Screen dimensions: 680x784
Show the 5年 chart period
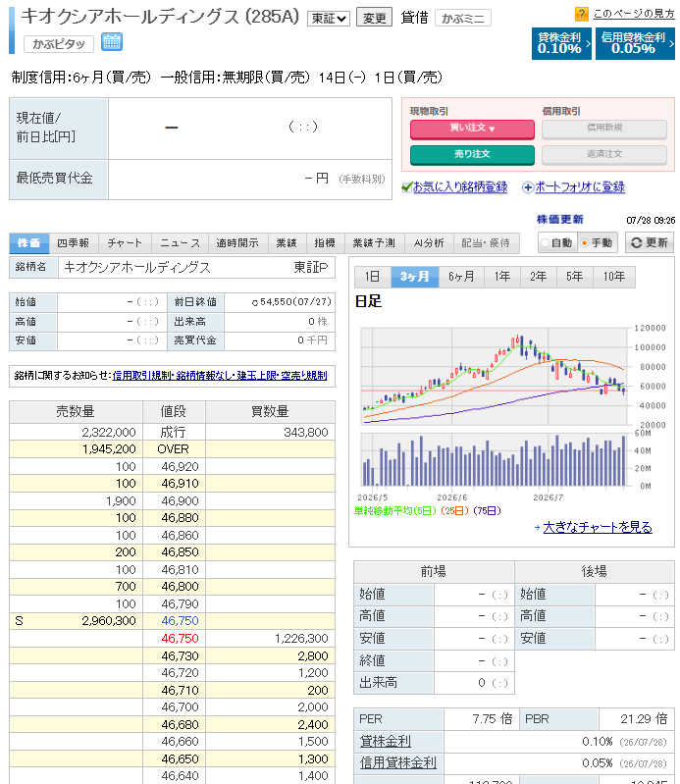(574, 277)
